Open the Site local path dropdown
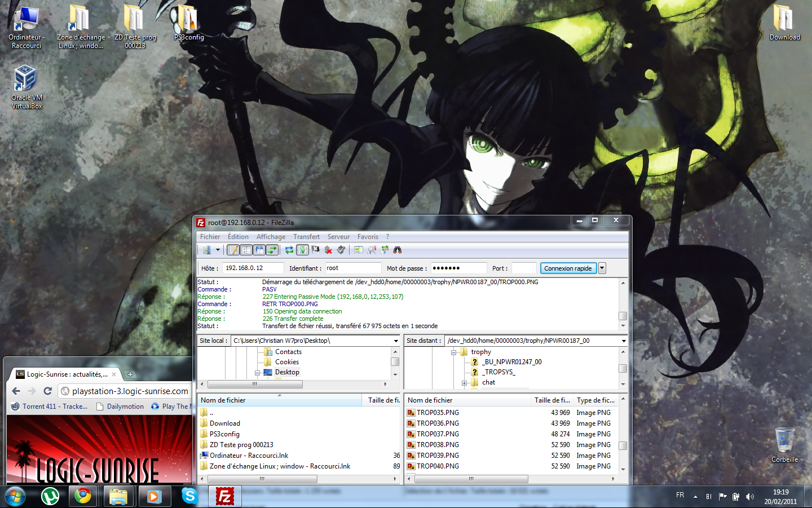This screenshot has height=508, width=812. point(396,341)
